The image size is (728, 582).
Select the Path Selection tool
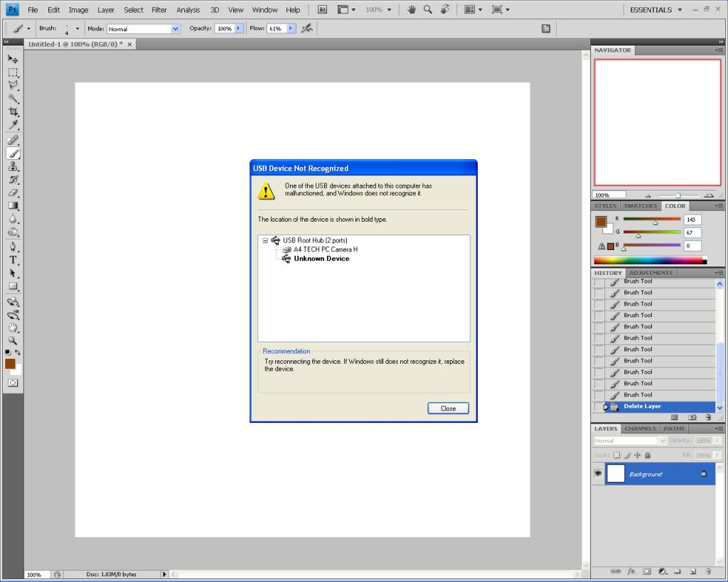[x=13, y=274]
